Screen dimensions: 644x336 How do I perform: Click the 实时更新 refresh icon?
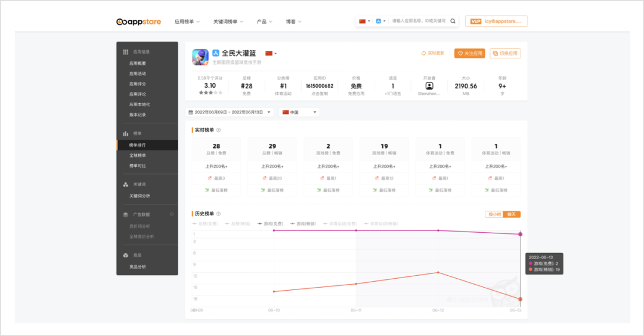(423, 54)
